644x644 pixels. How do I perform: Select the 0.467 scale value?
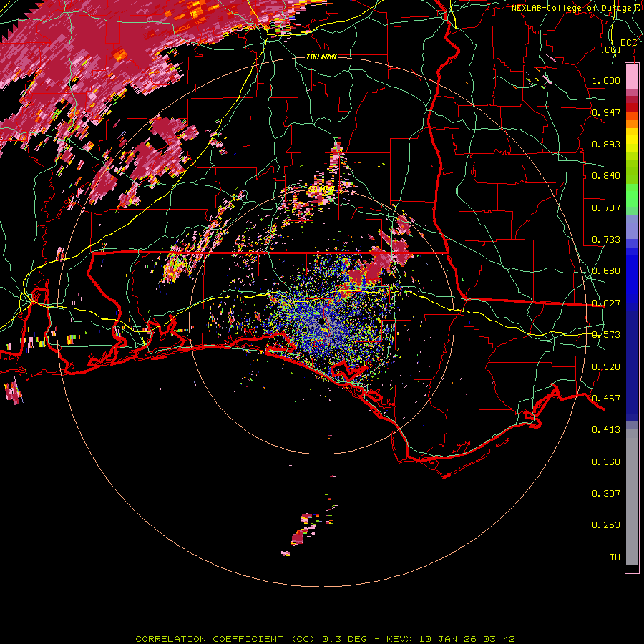606,399
